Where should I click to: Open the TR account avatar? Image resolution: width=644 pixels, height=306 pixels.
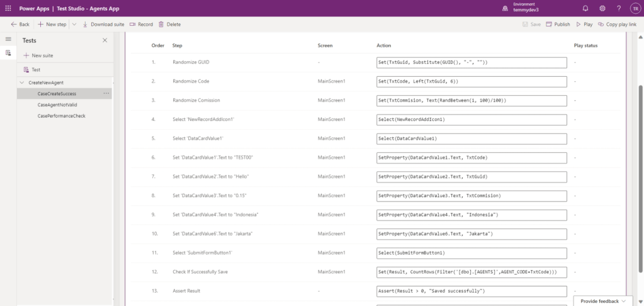tap(635, 8)
